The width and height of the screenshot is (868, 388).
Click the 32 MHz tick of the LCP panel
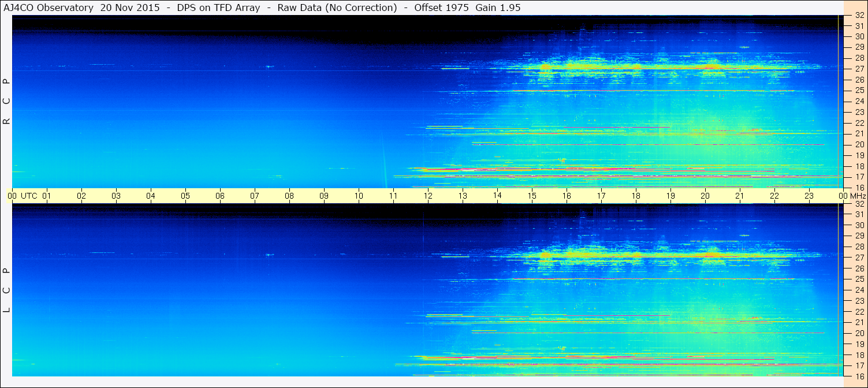859,204
